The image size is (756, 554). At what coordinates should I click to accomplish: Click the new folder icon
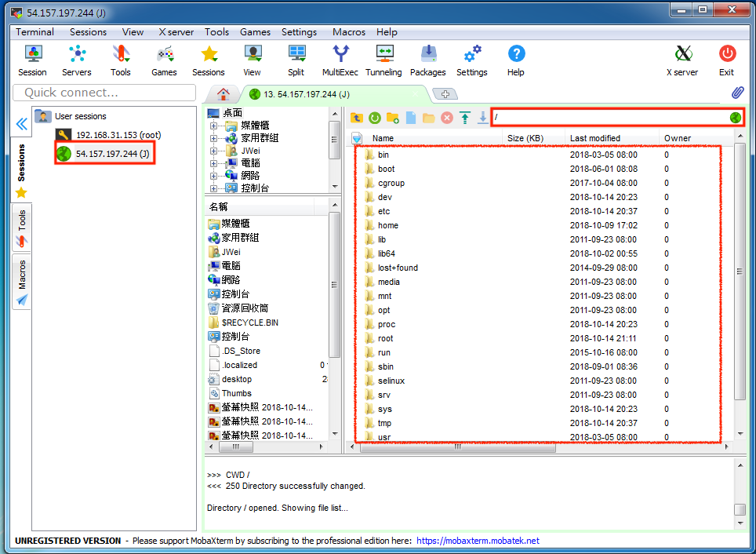click(393, 118)
